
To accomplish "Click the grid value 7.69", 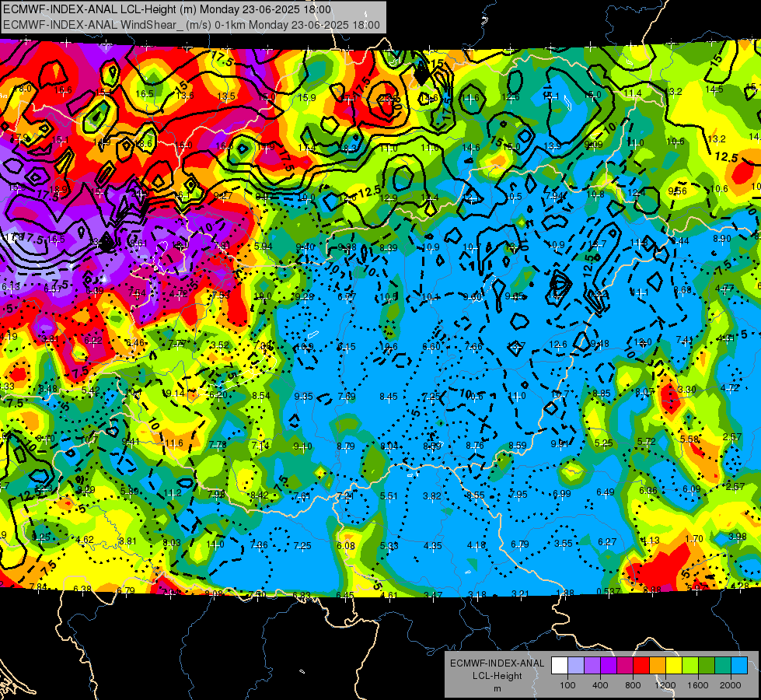I will click(347, 396).
